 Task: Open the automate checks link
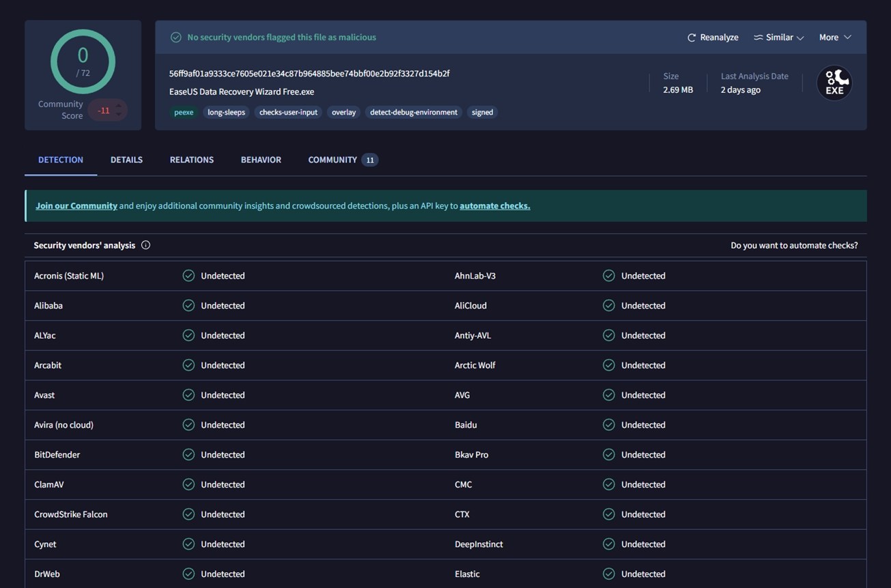[494, 205]
